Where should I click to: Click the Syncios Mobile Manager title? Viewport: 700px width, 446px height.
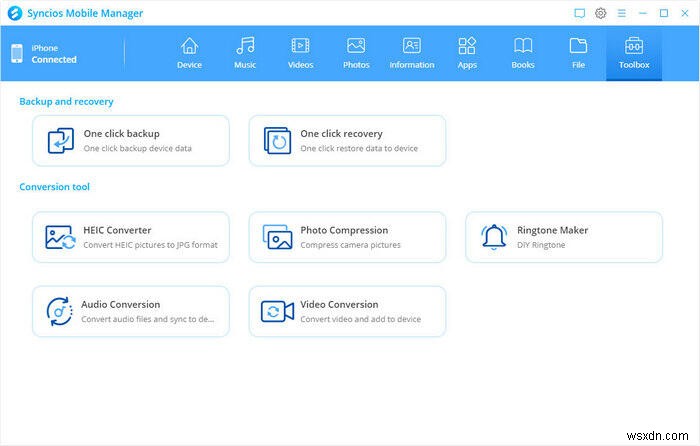click(85, 13)
